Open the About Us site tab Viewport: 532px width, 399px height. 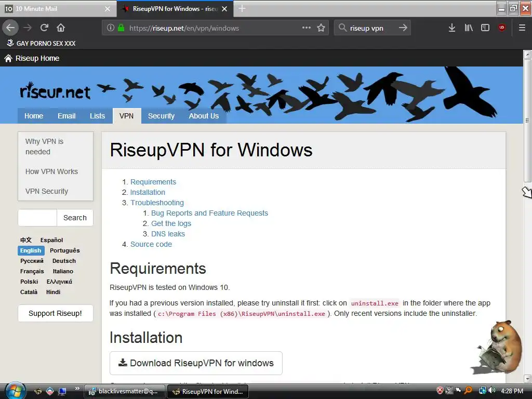tap(204, 116)
